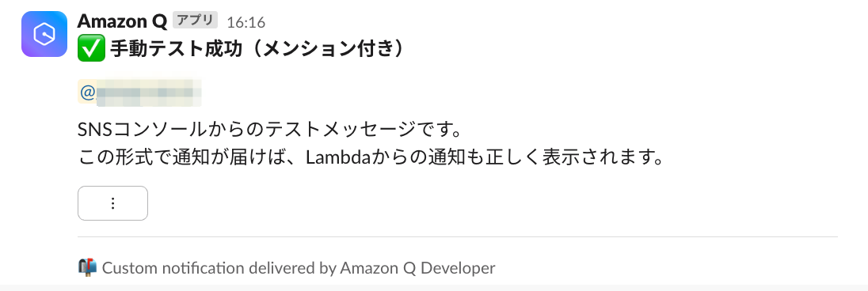Click the horizontal divider above the footer
868x291 pixels.
(x=458, y=236)
